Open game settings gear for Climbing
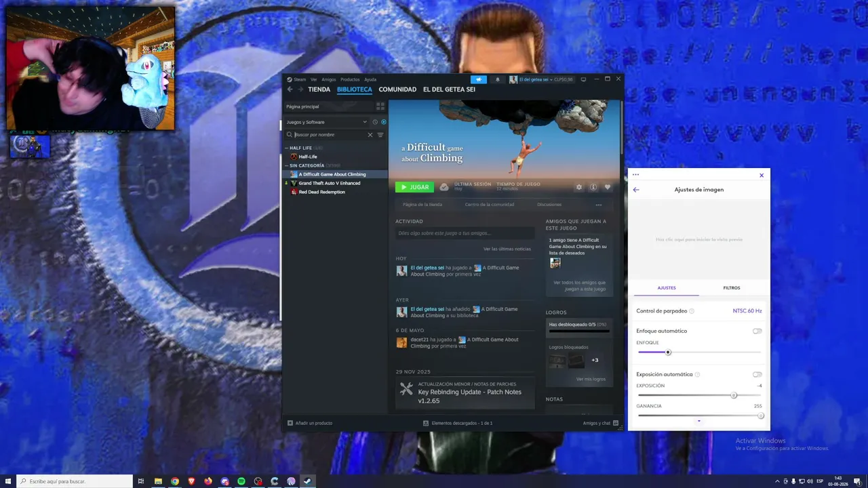Image resolution: width=868 pixels, height=488 pixels. pyautogui.click(x=579, y=187)
